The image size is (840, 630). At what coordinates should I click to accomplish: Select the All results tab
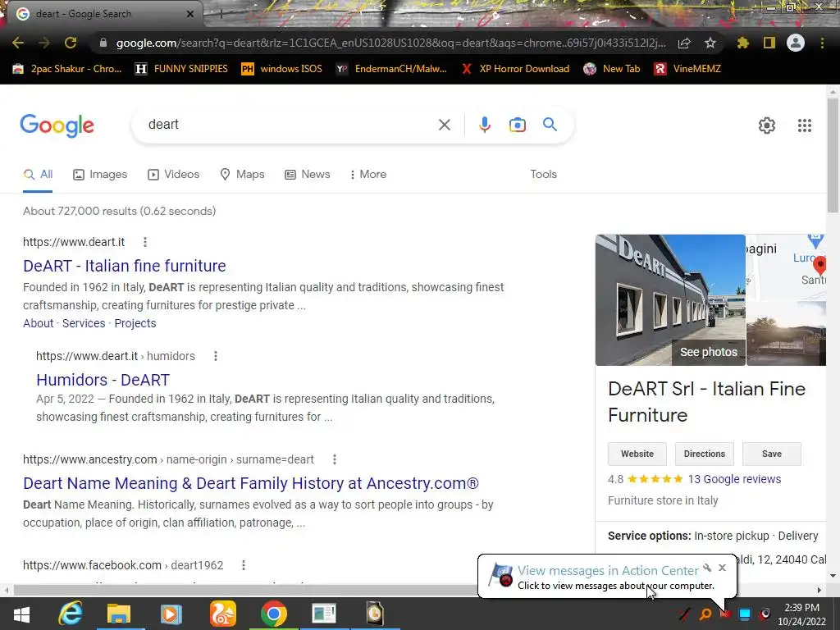pyautogui.click(x=38, y=174)
